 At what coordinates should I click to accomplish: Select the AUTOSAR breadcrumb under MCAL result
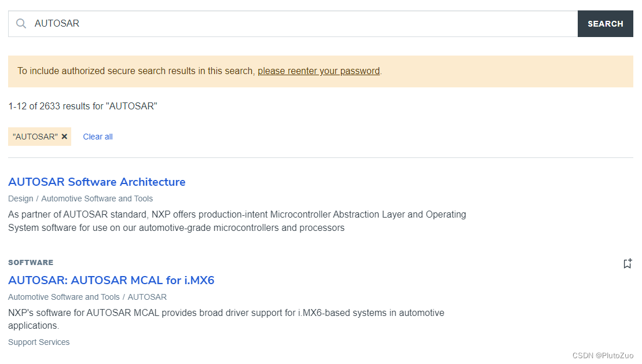(x=147, y=297)
